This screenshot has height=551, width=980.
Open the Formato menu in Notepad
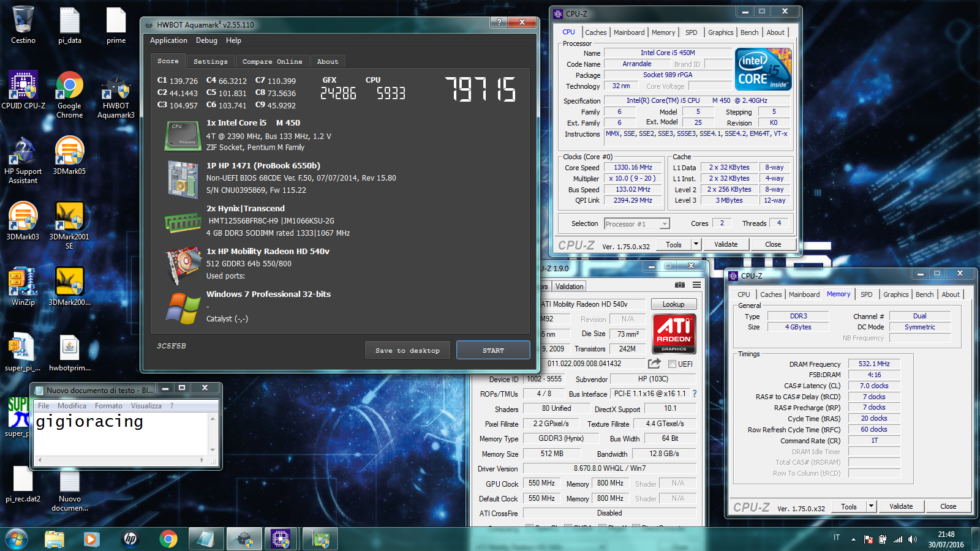(x=108, y=406)
